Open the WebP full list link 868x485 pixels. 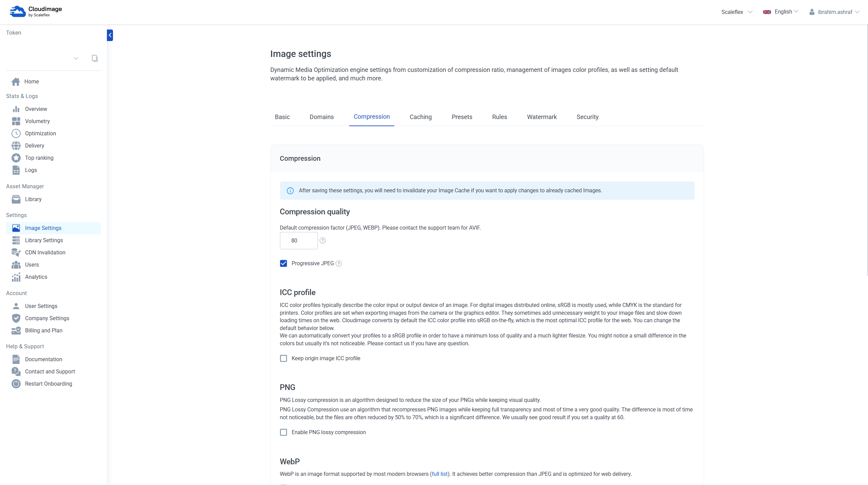click(x=439, y=474)
